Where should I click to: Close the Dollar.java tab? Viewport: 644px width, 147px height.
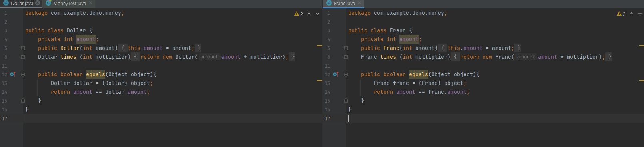coord(38,3)
